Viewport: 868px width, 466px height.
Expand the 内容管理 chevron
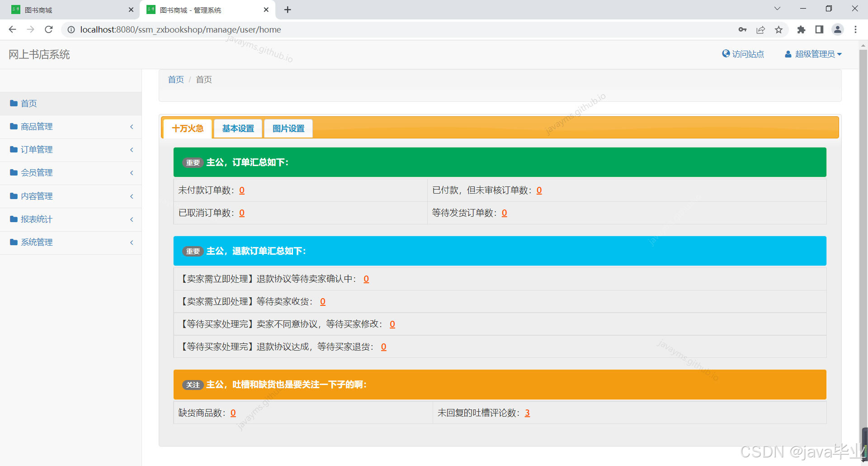132,196
